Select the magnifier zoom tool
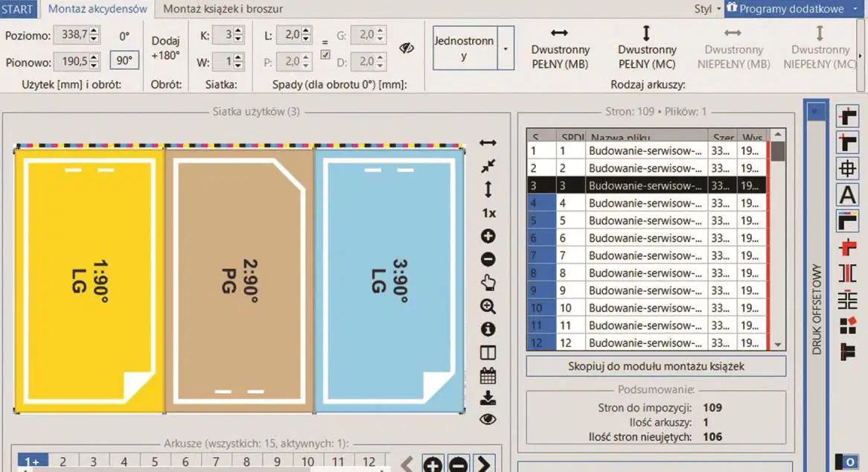 [x=488, y=306]
